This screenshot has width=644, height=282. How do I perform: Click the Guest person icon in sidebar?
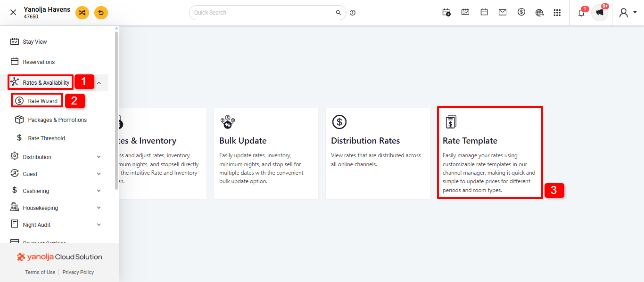[x=15, y=174]
